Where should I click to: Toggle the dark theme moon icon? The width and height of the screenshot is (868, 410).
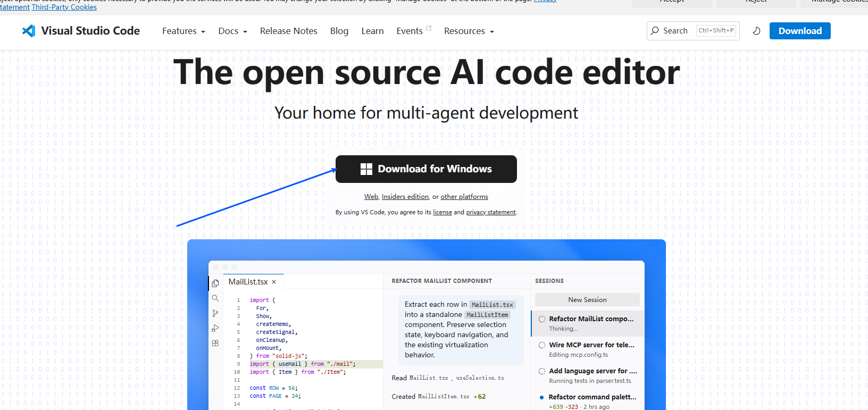click(756, 31)
